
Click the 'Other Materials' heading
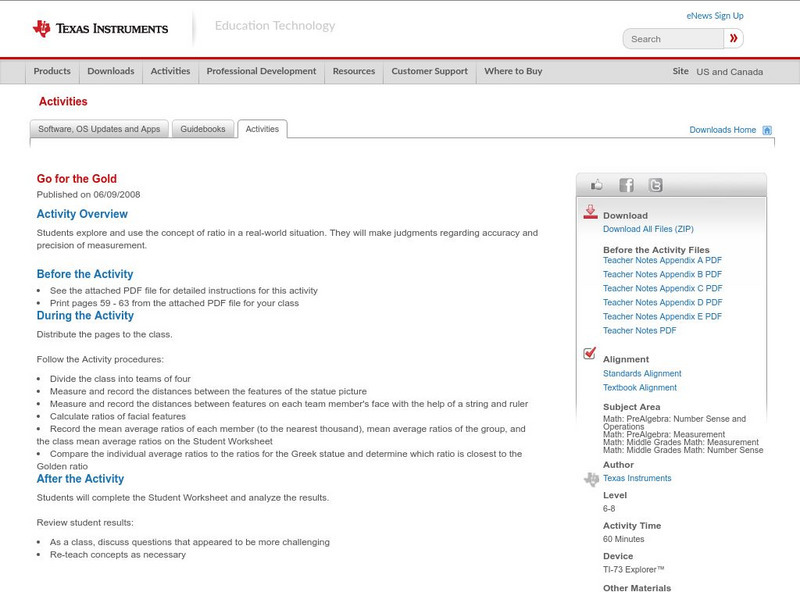pos(637,588)
